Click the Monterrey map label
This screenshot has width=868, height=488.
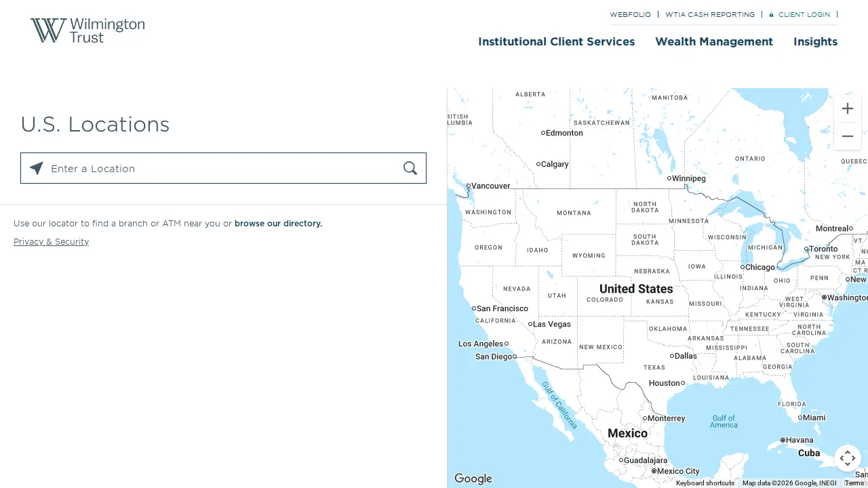click(x=667, y=418)
